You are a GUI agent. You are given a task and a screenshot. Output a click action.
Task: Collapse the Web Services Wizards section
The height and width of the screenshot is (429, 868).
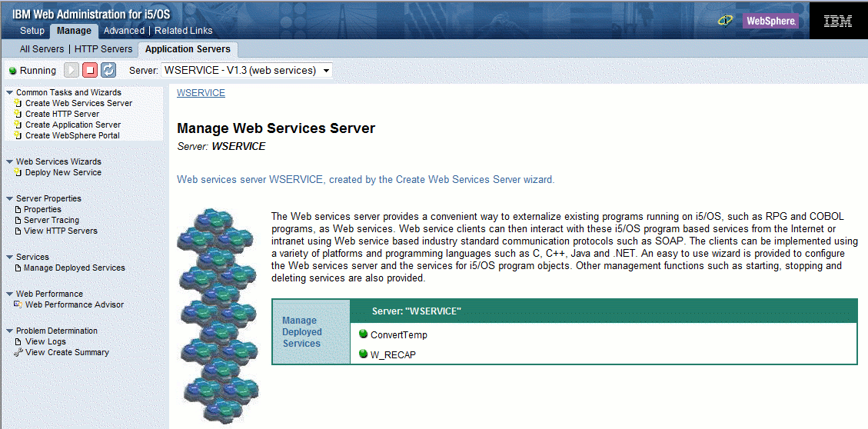click(x=9, y=161)
